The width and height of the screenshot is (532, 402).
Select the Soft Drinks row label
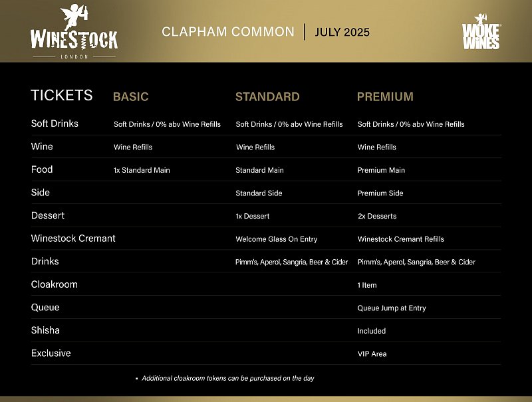(55, 124)
